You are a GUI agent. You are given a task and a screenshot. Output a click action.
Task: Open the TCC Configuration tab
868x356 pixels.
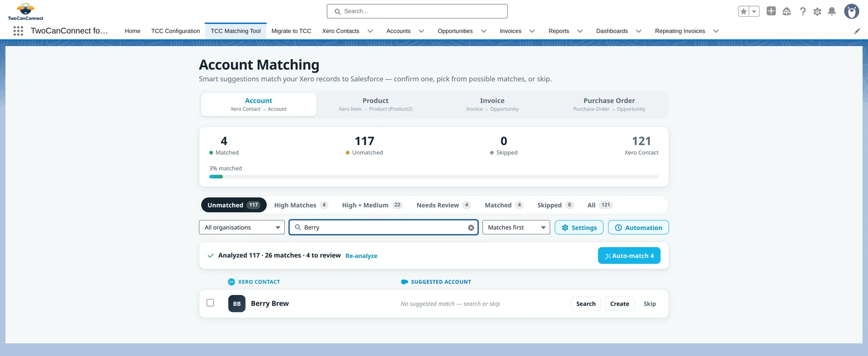pyautogui.click(x=175, y=31)
